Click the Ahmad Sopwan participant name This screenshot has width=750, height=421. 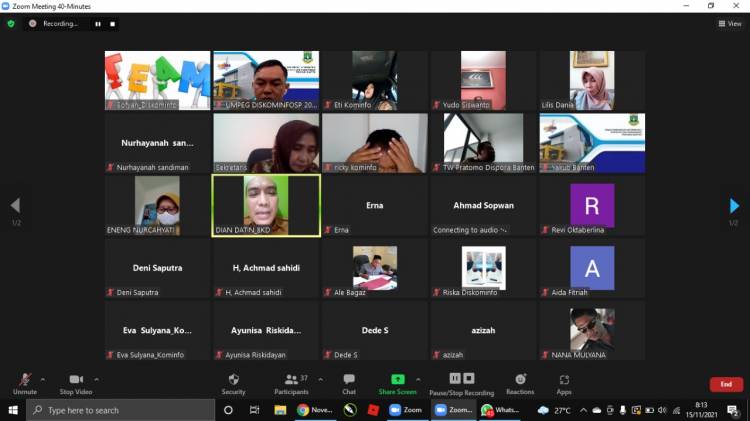(484, 205)
